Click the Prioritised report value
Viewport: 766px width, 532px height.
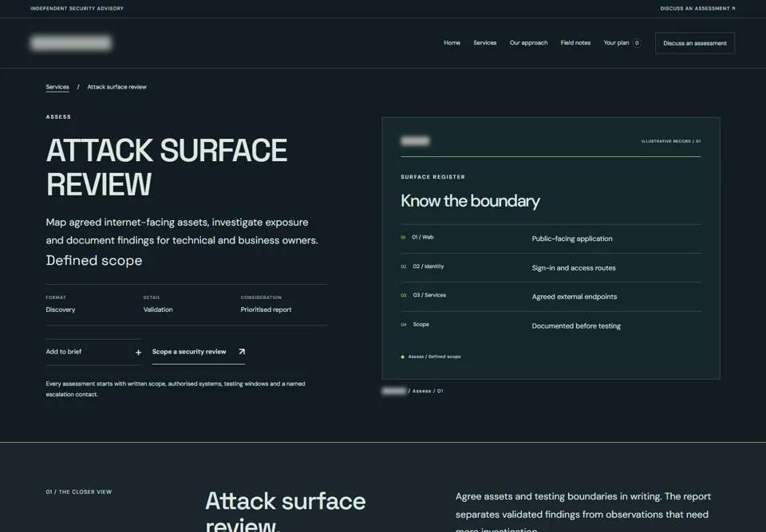(x=266, y=309)
